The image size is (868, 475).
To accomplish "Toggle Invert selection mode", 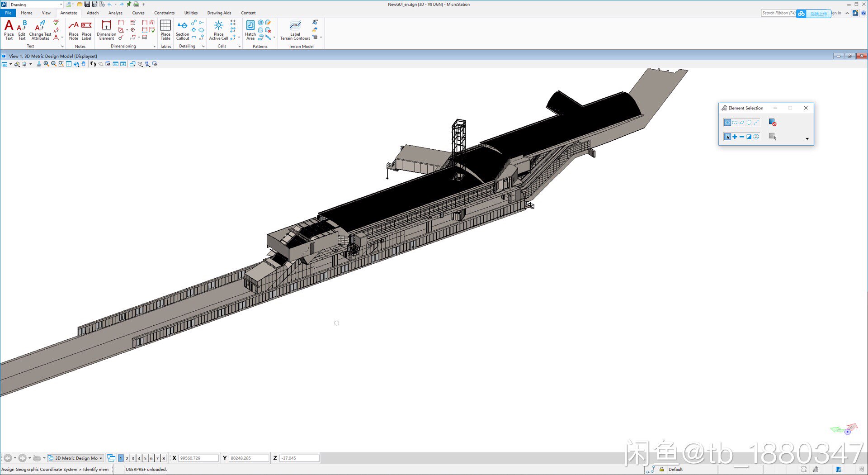I will pyautogui.click(x=749, y=137).
